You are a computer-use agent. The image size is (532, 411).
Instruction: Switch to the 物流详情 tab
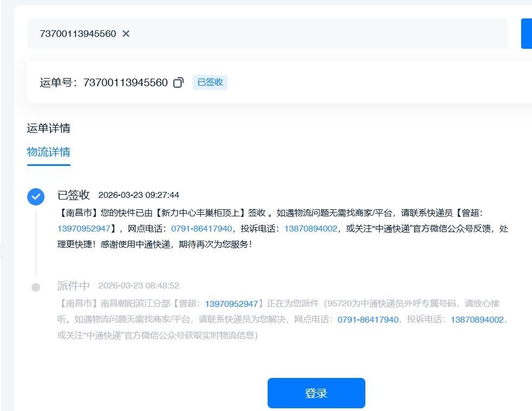pos(48,152)
